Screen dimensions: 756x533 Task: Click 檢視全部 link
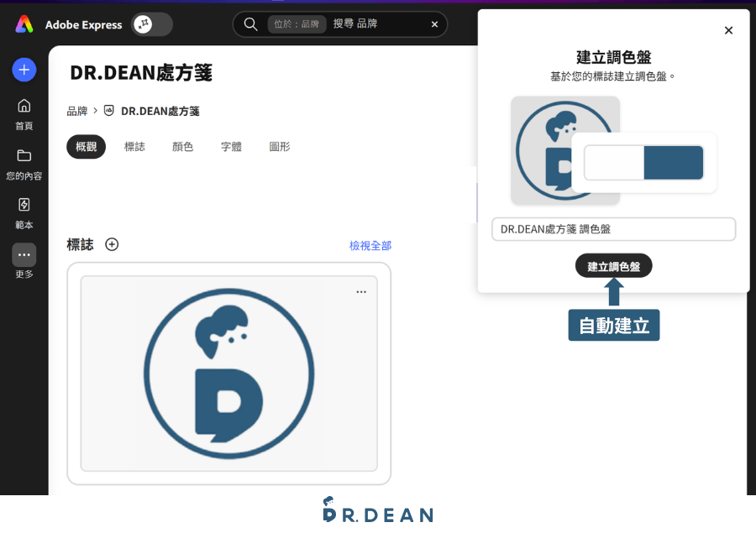(x=370, y=246)
